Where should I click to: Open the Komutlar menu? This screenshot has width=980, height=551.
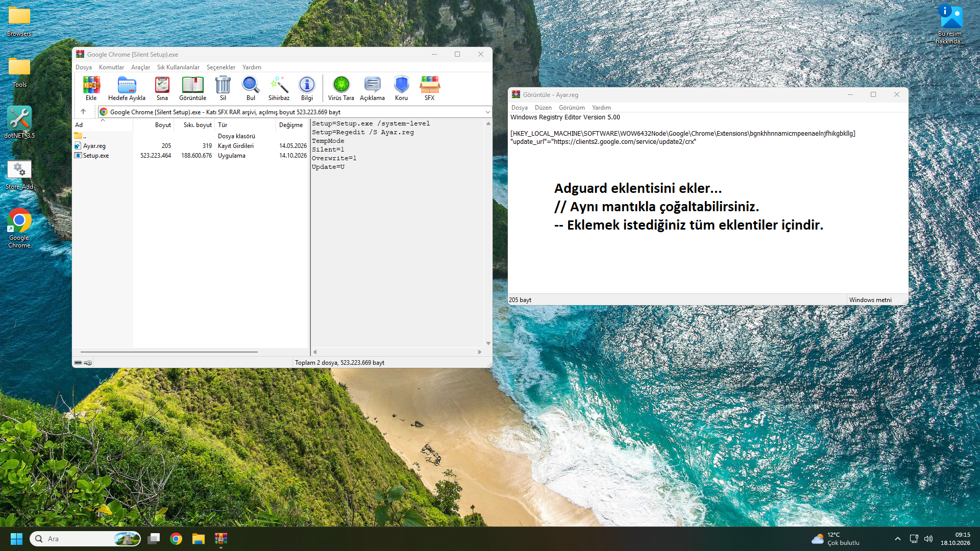(111, 67)
